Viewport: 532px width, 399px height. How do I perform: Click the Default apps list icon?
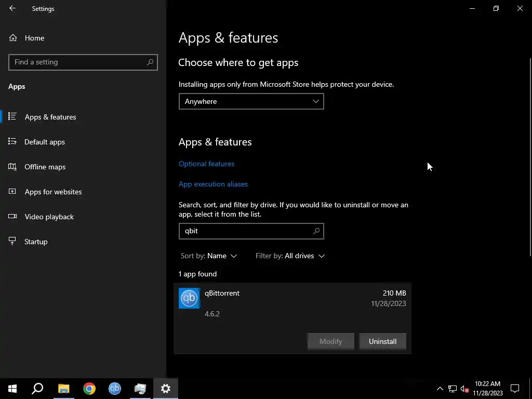(12, 141)
